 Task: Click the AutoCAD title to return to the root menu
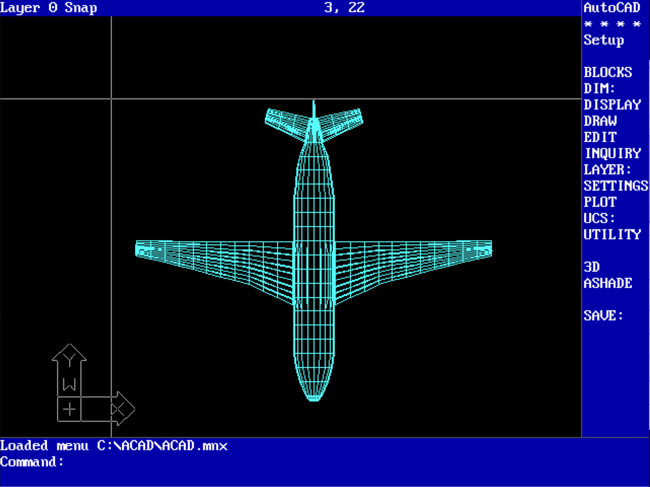click(612, 7)
